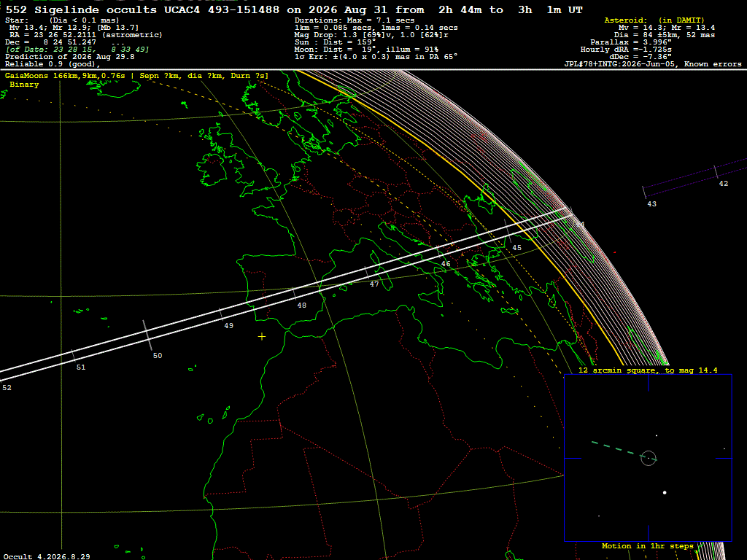The width and height of the screenshot is (747, 560).
Task: Click the yellow plus marker off Portugal's coast
Action: pos(262,337)
